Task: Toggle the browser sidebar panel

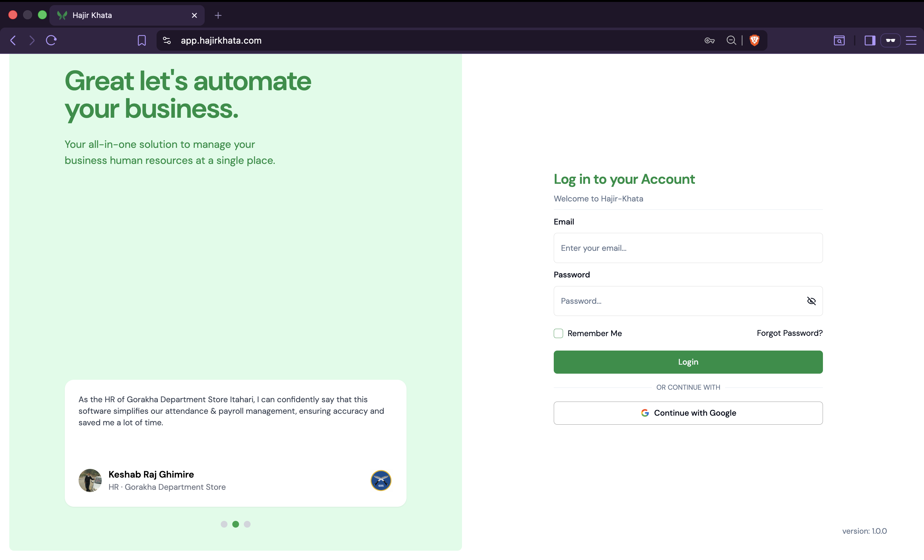Action: pos(870,40)
